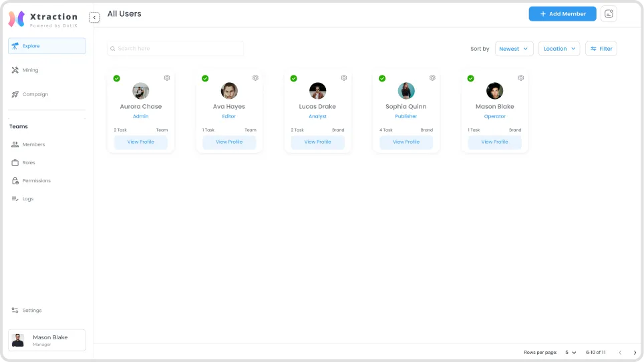The height and width of the screenshot is (362, 644).
Task: View Profile on Mason Blake card
Action: click(x=495, y=142)
